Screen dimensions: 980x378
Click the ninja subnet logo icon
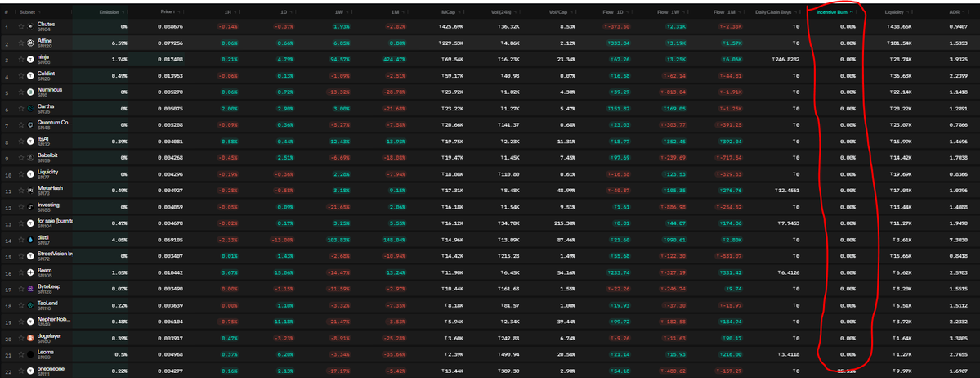[x=30, y=59]
